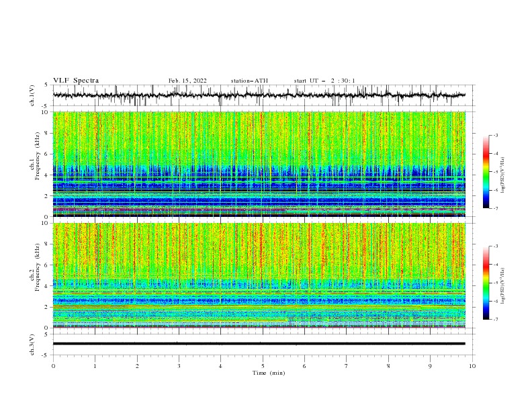Click the "0" tick on the time axis
Image resolution: width=532 pixels, height=411 pixels.
pyautogui.click(x=53, y=366)
